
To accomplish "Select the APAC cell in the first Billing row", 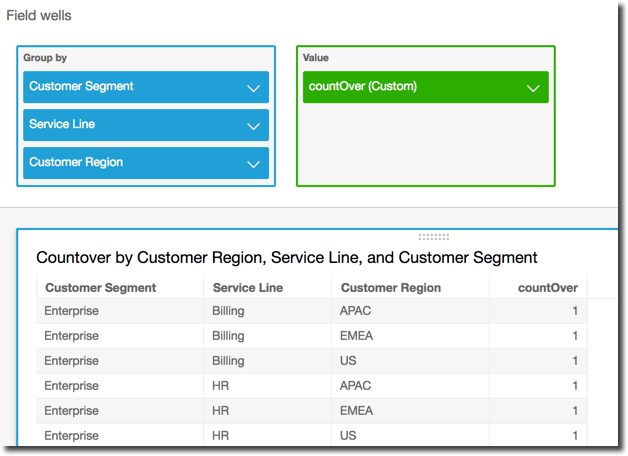I will pos(355,311).
